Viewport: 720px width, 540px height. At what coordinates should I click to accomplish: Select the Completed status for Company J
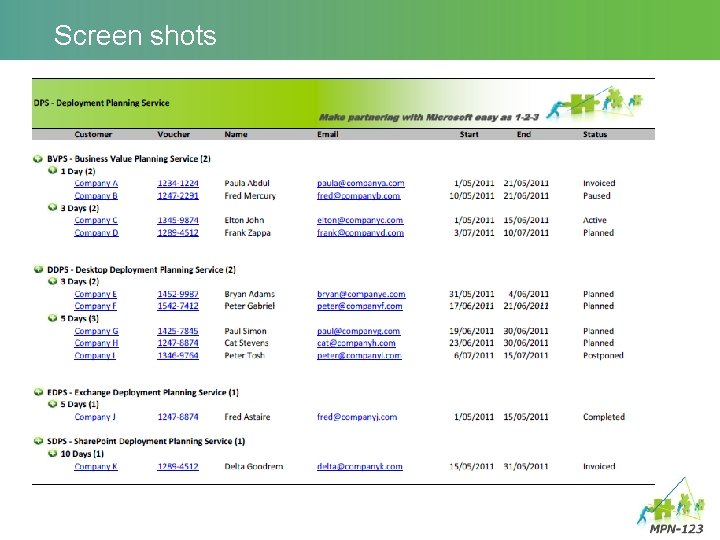604,417
